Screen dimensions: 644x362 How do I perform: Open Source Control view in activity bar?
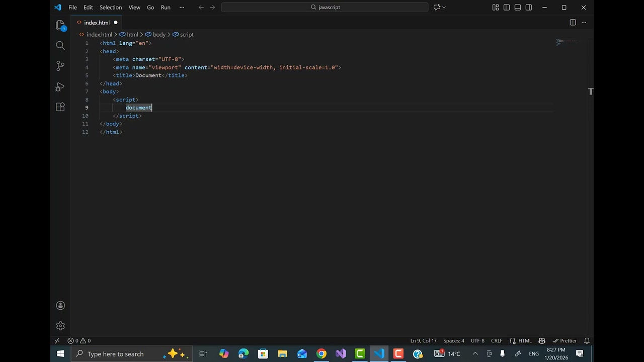point(60,66)
